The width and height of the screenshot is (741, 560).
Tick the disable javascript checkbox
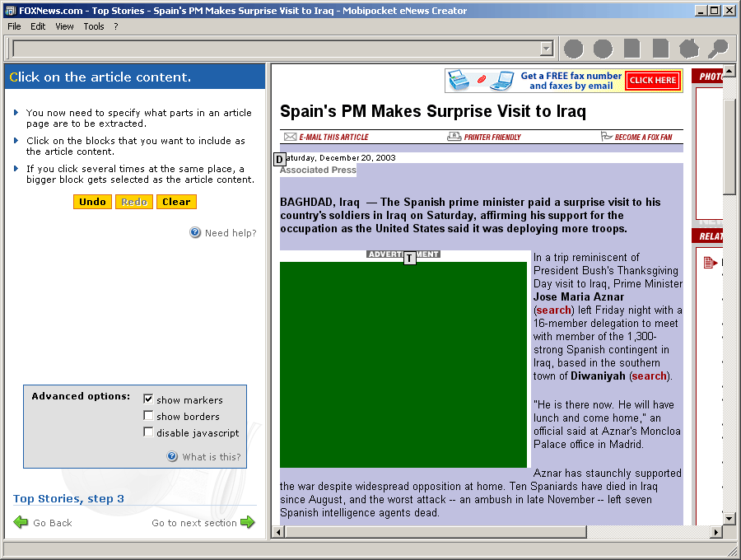coord(148,432)
